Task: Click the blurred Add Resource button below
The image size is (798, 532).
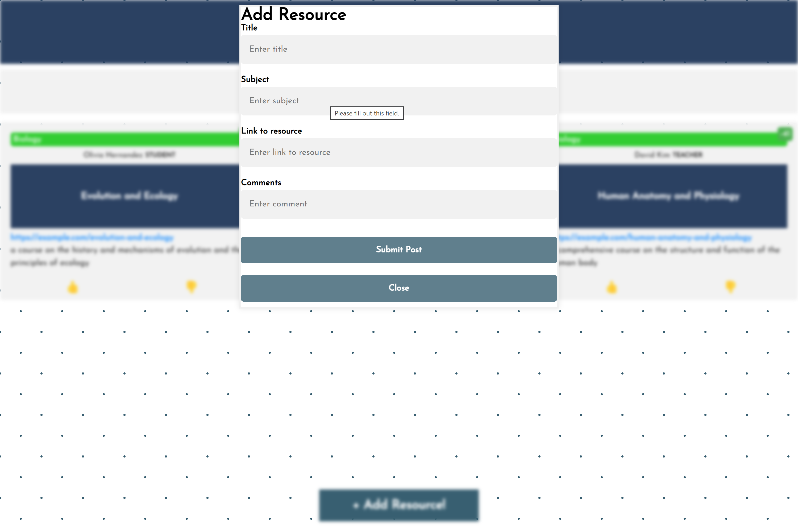Action: 399,505
